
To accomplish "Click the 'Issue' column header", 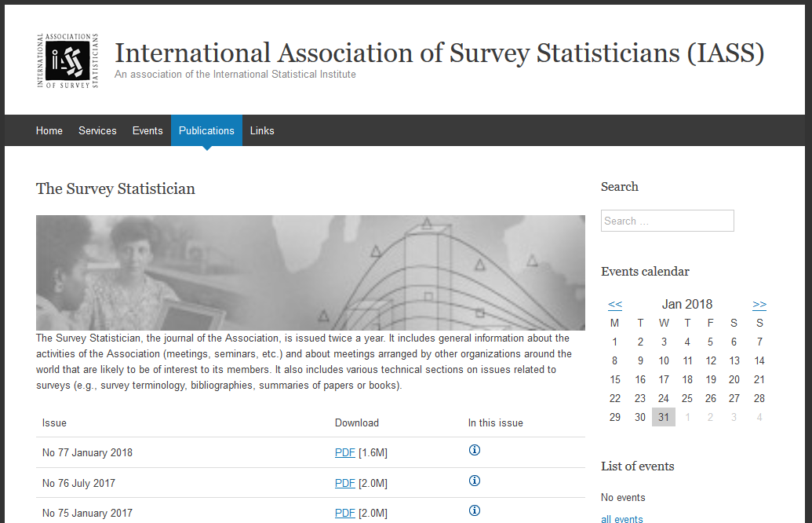I will pos(54,423).
